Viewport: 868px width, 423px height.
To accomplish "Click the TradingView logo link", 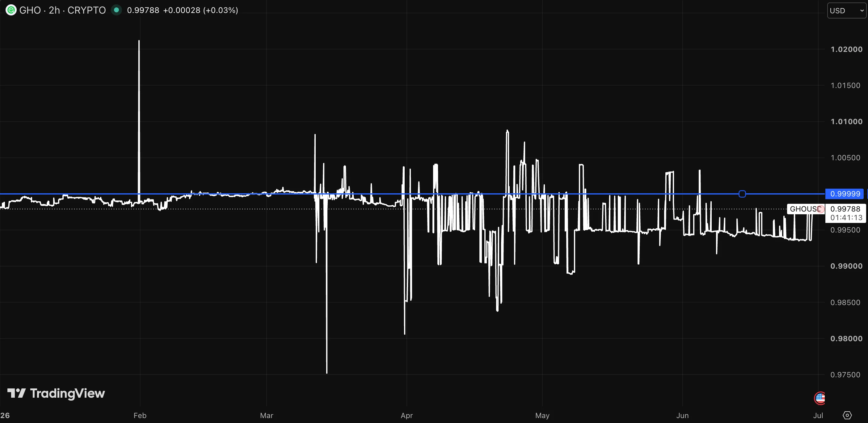I will [56, 393].
